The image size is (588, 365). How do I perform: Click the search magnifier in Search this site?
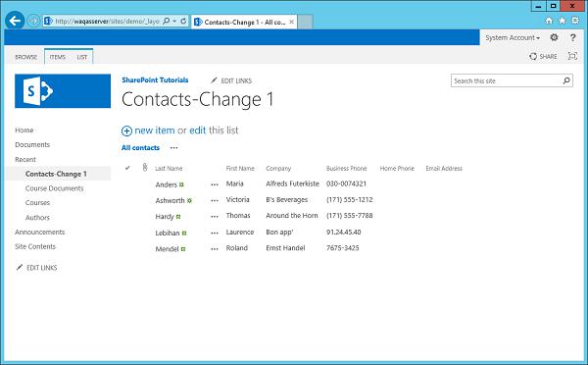click(566, 80)
